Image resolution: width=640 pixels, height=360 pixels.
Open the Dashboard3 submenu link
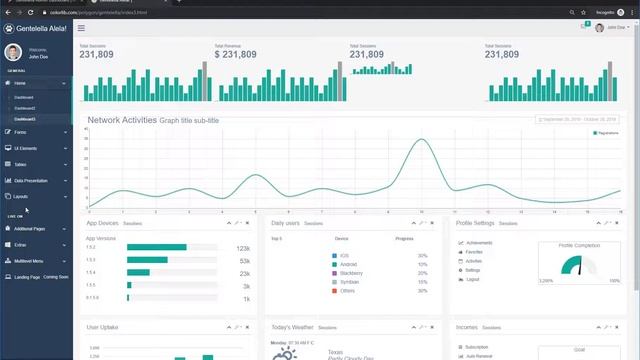[24, 119]
